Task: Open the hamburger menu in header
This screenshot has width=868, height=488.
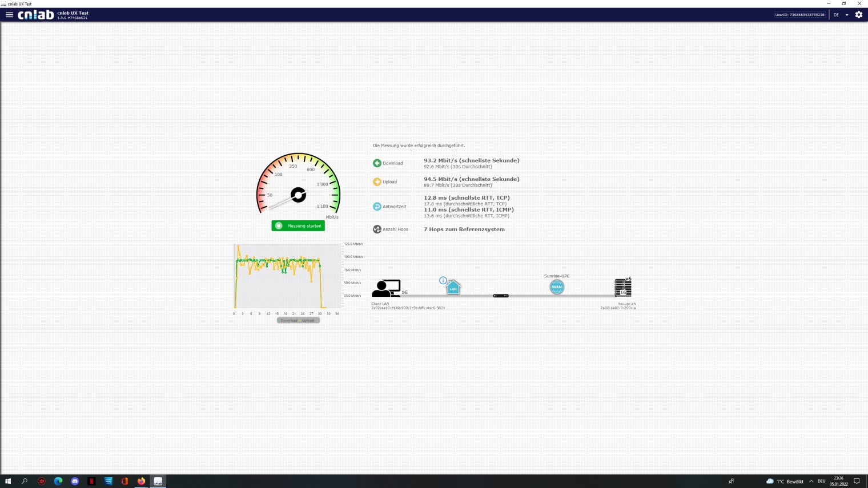Action: pyautogui.click(x=9, y=15)
